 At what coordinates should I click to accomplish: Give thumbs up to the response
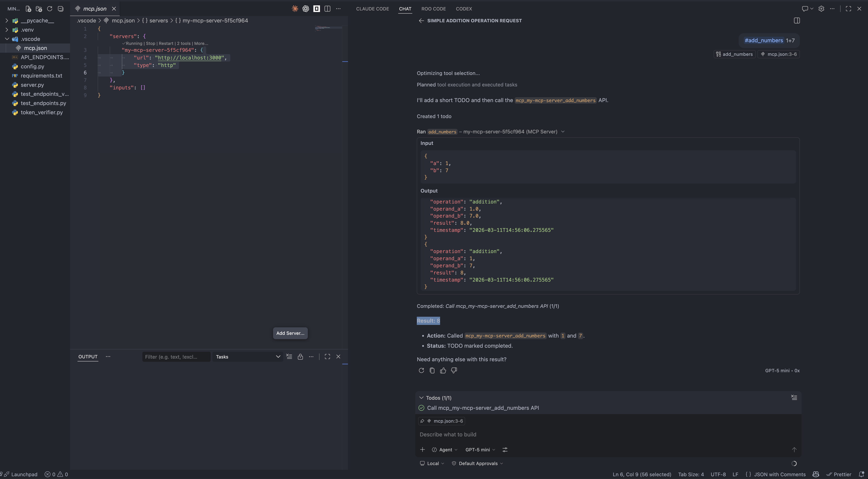click(x=443, y=370)
